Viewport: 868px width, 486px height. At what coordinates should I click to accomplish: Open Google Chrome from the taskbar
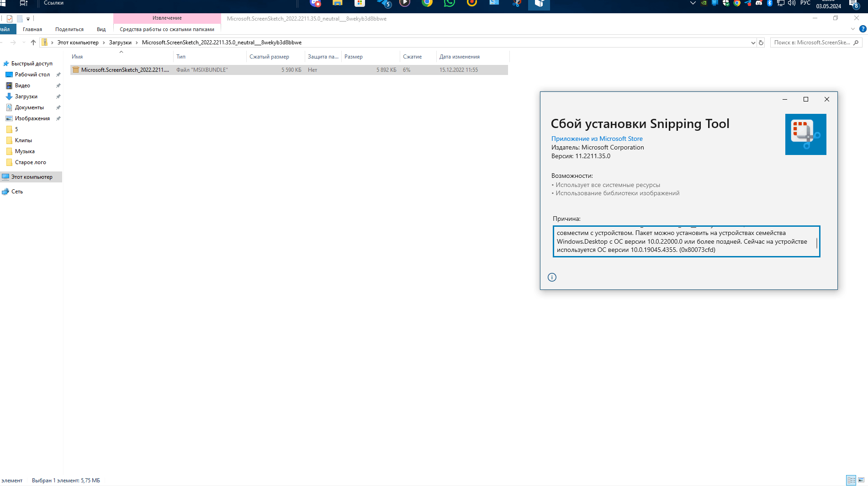point(427,3)
